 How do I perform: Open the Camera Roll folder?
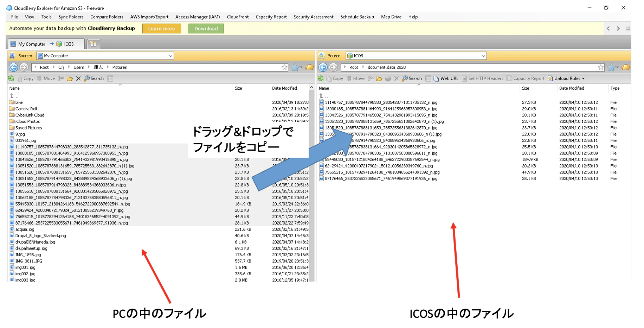click(x=26, y=109)
